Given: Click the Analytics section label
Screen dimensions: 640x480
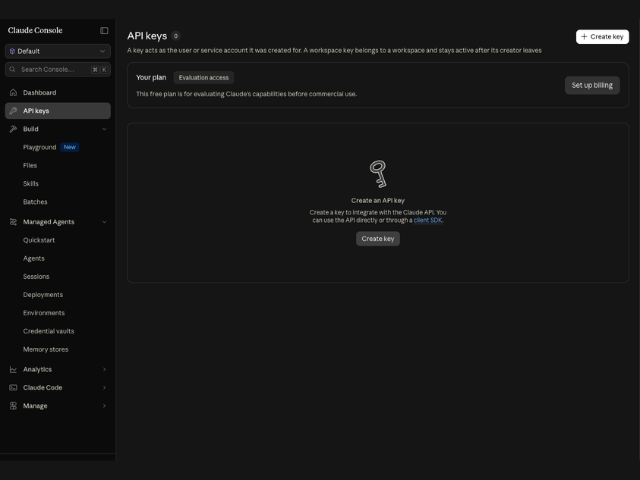Looking at the screenshot, I should pyautogui.click(x=38, y=369).
